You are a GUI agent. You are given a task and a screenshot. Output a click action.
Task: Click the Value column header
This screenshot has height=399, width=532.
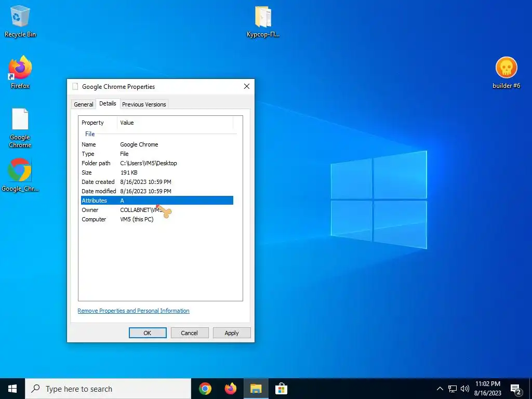(175, 123)
